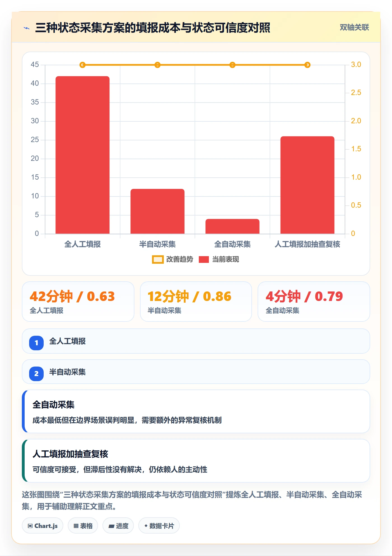Select step 2 半自动采集 row
Screen dimensions: 392x556
point(196,372)
